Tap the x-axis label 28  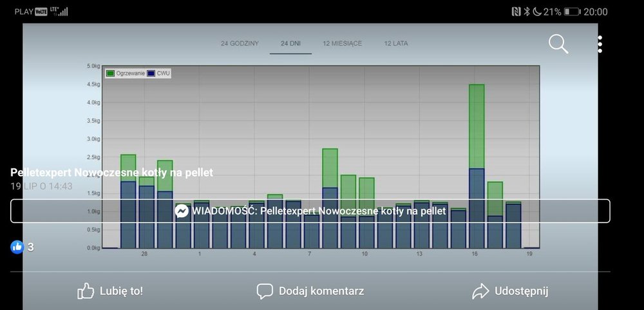tap(144, 254)
